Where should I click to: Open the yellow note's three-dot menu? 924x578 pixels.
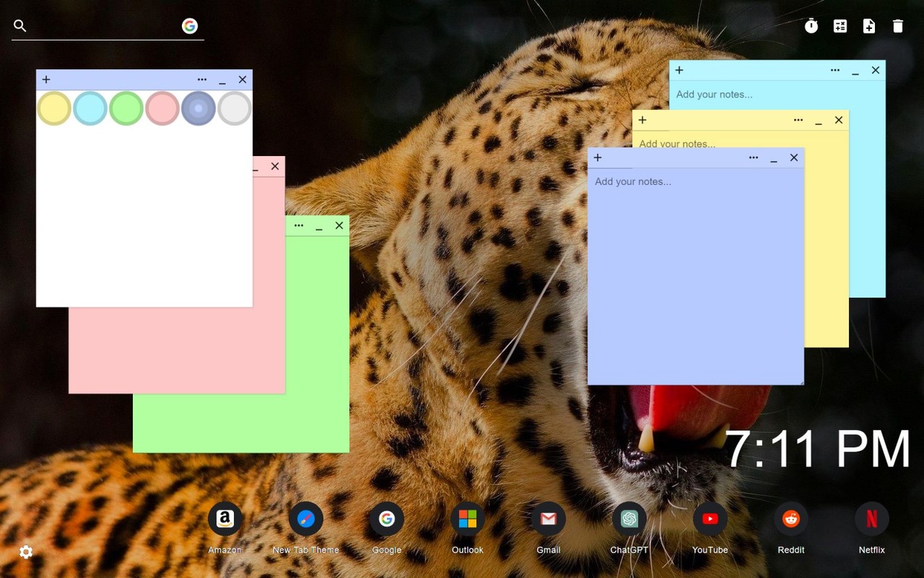point(798,120)
